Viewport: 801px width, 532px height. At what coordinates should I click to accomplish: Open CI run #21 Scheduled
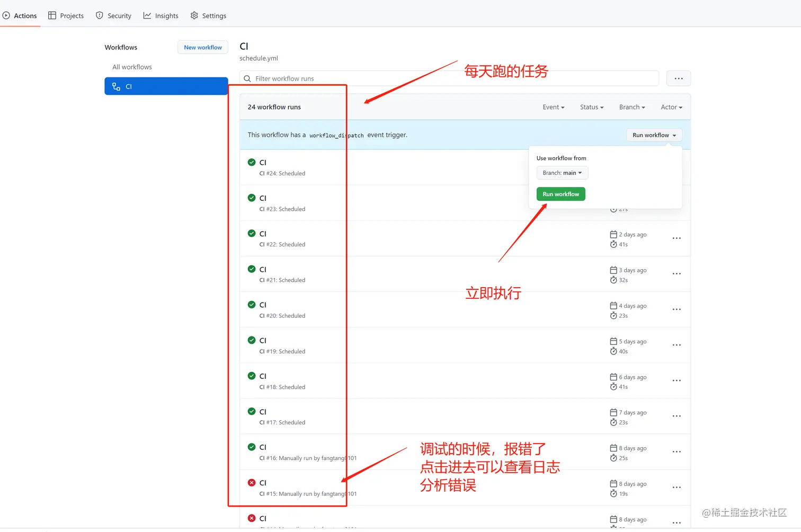(263, 269)
